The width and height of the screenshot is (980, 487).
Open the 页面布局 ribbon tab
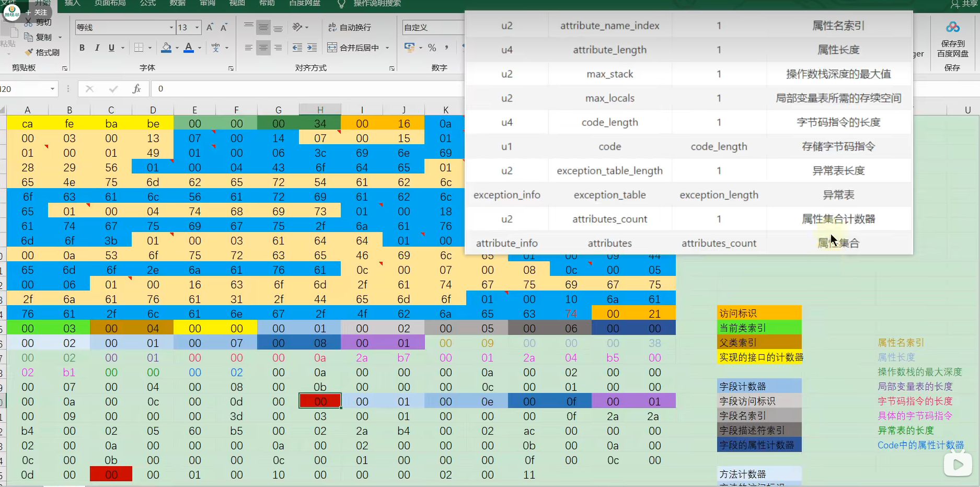[110, 3]
